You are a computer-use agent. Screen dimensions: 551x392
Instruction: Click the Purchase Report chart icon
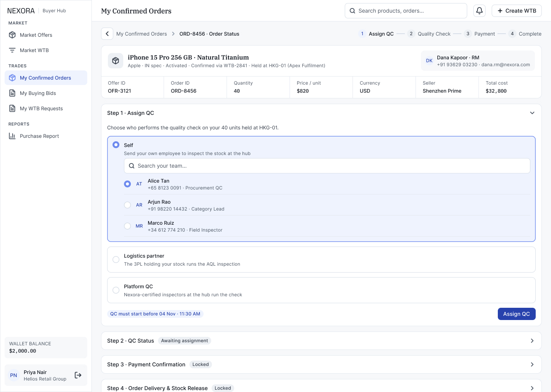pyautogui.click(x=12, y=136)
